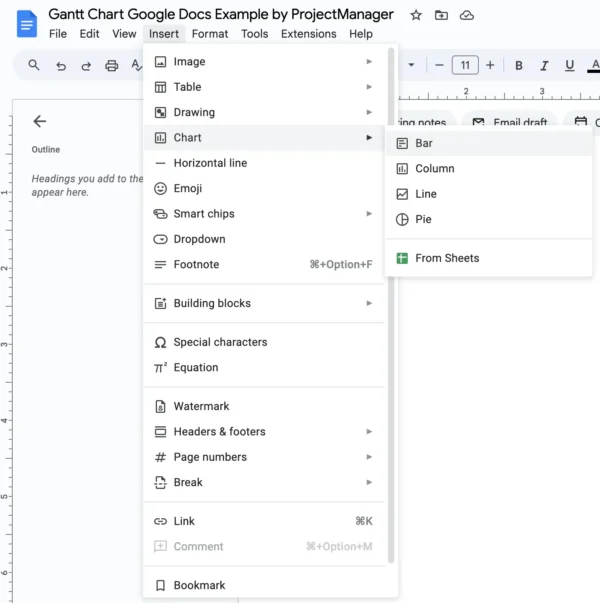Expand the Page numbers submenu
600x603 pixels.
[264, 457]
